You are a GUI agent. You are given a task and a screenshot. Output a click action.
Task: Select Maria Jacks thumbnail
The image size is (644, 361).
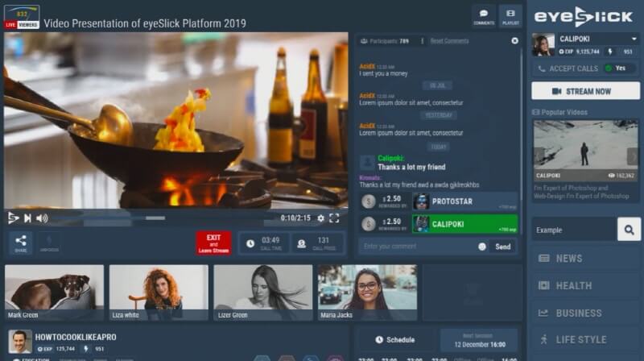367,293
